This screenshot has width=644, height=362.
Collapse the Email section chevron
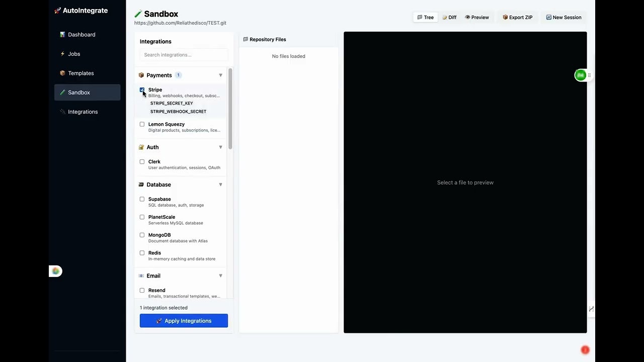coord(220,276)
